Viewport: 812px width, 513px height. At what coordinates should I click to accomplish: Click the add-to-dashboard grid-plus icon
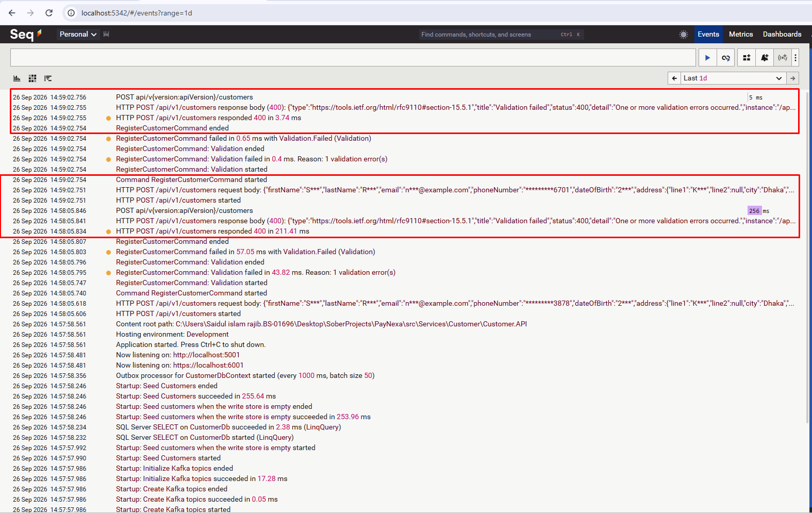(x=747, y=58)
